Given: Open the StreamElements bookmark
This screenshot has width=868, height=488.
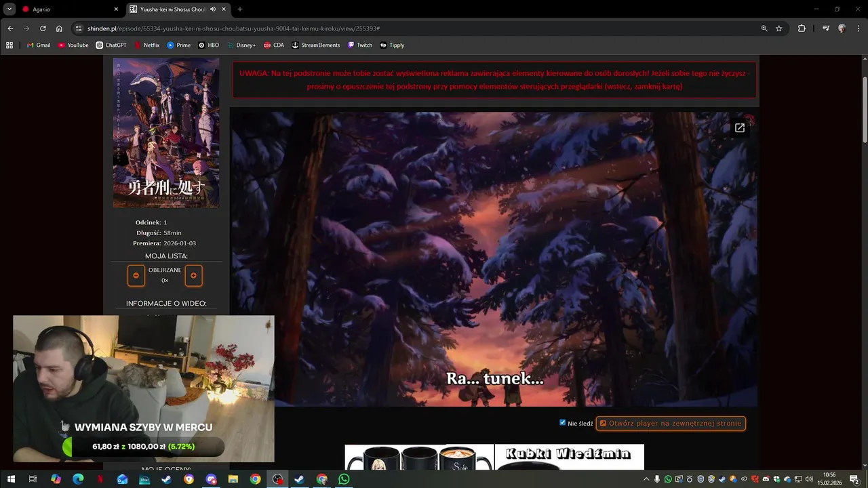Looking at the screenshot, I should point(315,45).
